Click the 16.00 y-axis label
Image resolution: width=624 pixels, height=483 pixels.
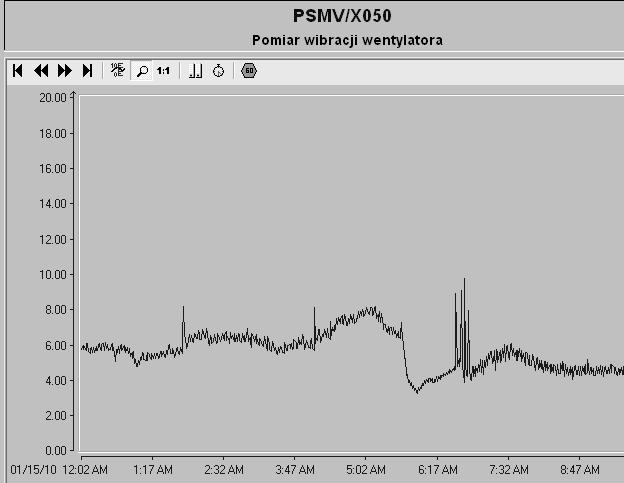pos(53,169)
